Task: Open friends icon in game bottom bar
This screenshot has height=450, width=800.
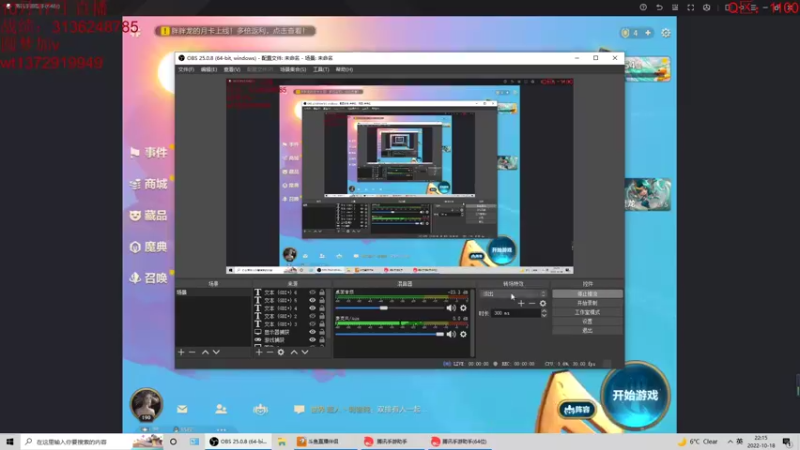Action: click(x=221, y=409)
